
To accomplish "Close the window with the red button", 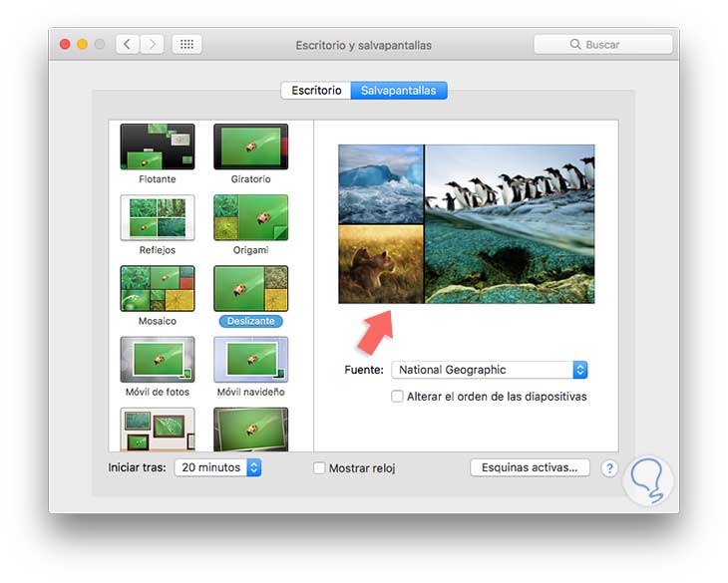I will pos(65,44).
